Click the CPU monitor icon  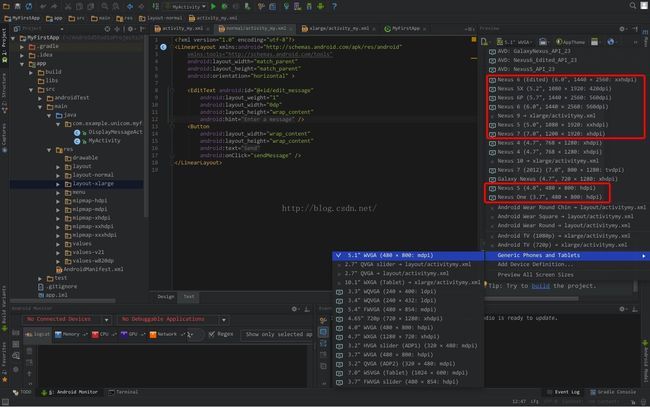(x=95, y=334)
